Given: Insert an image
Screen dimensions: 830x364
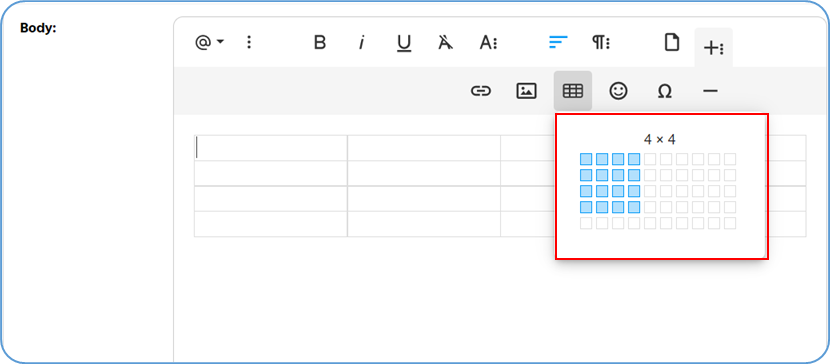Looking at the screenshot, I should tap(526, 91).
